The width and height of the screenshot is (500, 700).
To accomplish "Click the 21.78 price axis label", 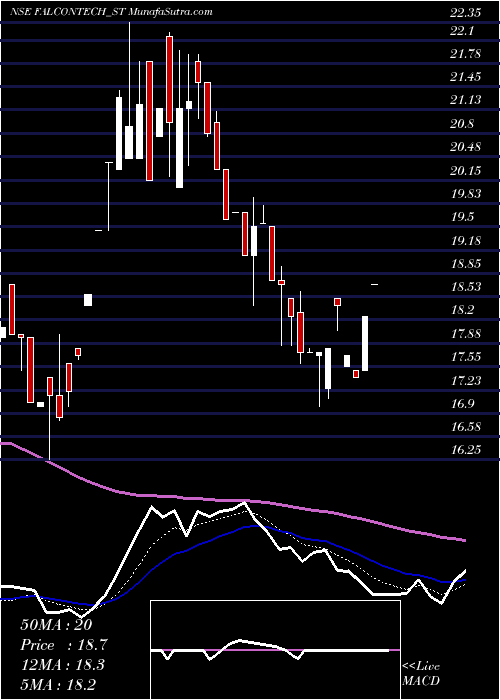I will 465,54.
